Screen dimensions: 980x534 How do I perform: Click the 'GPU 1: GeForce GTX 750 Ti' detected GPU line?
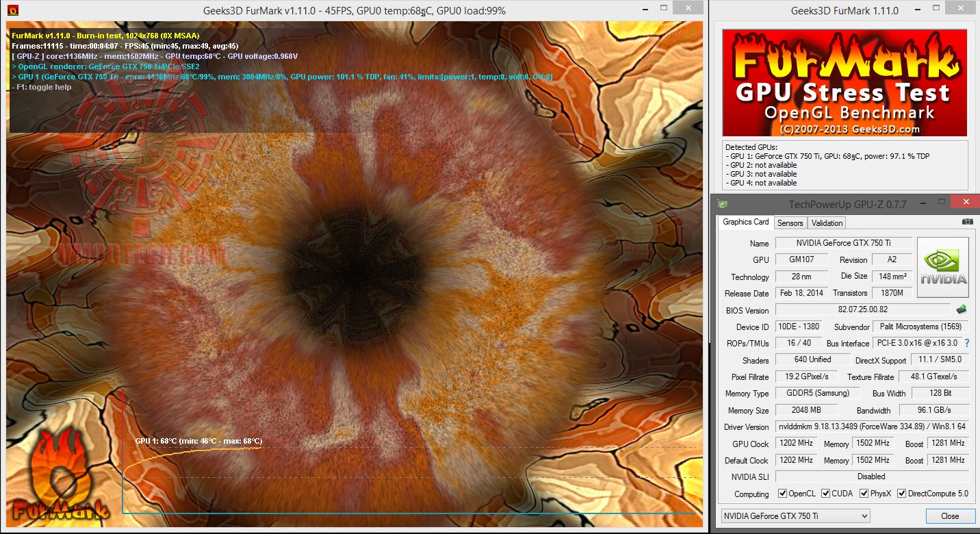click(827, 156)
